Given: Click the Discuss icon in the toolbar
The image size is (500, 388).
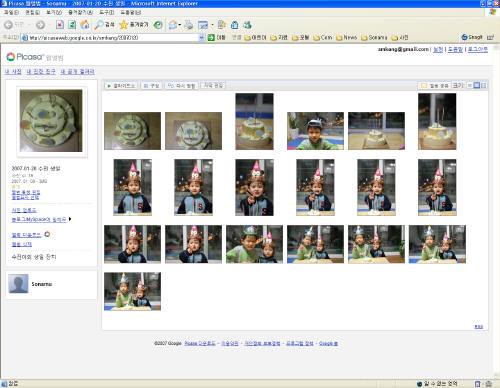Looking at the screenshot, I should pos(221,25).
